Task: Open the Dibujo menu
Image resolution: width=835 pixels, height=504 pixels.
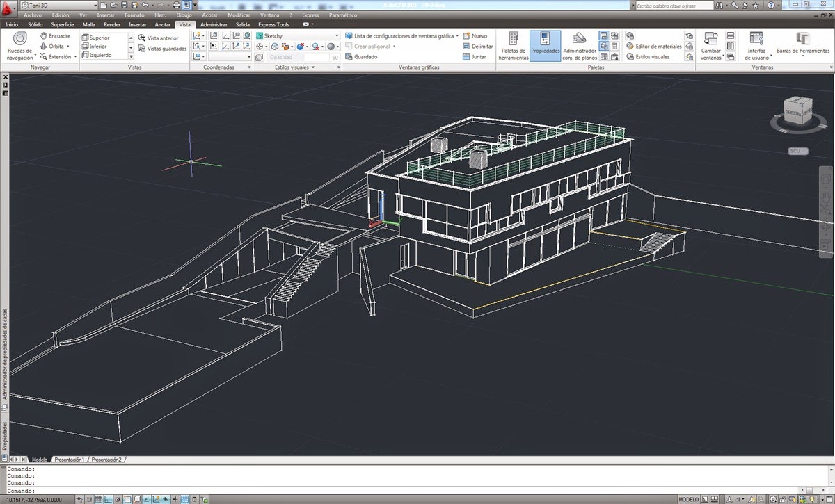Action: pos(184,15)
